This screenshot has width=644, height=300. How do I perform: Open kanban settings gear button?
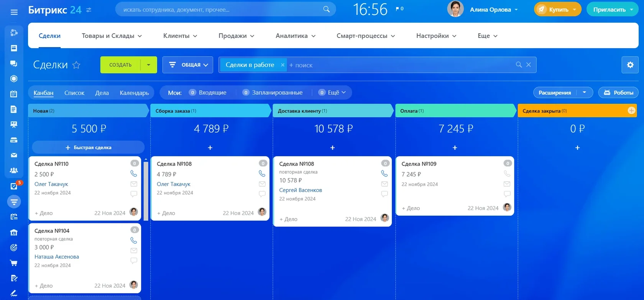(x=630, y=65)
